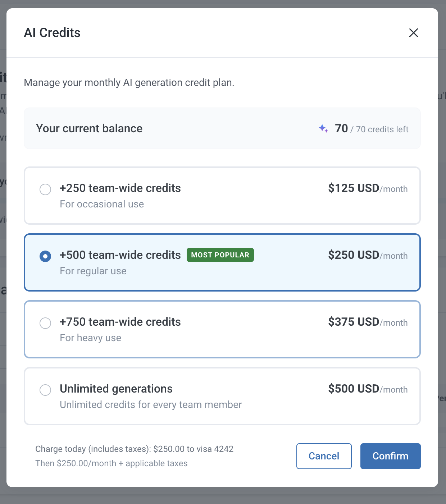Click the $125 USD/month price

[368, 188]
